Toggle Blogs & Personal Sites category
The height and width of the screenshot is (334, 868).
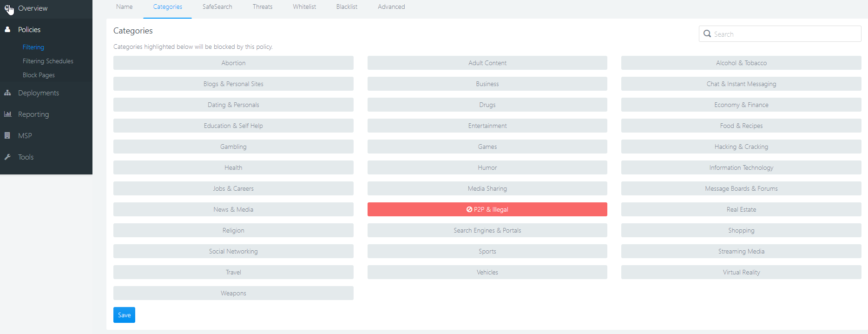click(233, 84)
